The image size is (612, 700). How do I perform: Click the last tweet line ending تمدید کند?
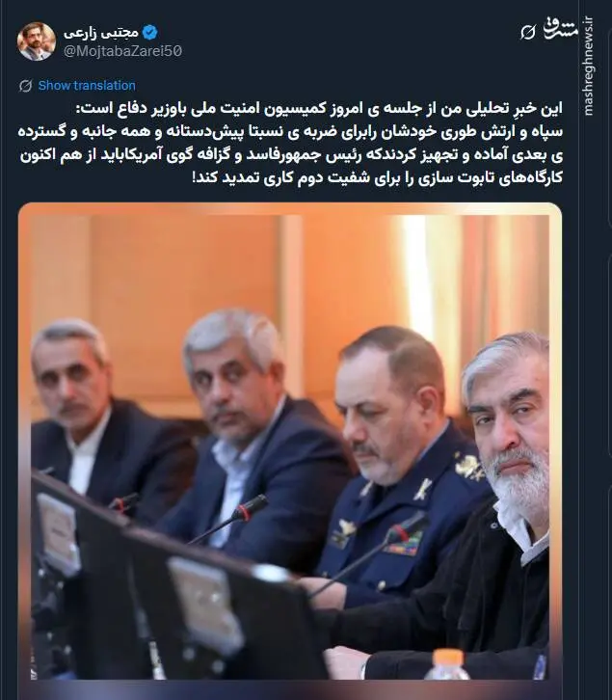pos(377,177)
